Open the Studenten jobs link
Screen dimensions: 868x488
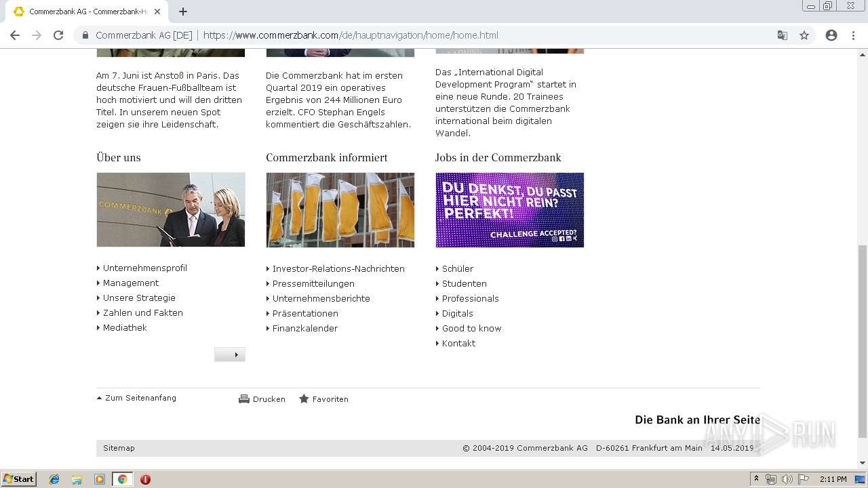click(465, 284)
